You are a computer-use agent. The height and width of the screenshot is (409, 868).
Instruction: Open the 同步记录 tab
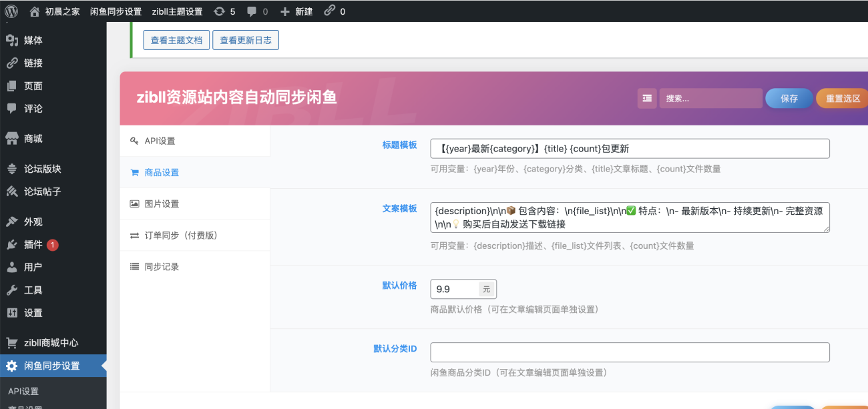[162, 266]
